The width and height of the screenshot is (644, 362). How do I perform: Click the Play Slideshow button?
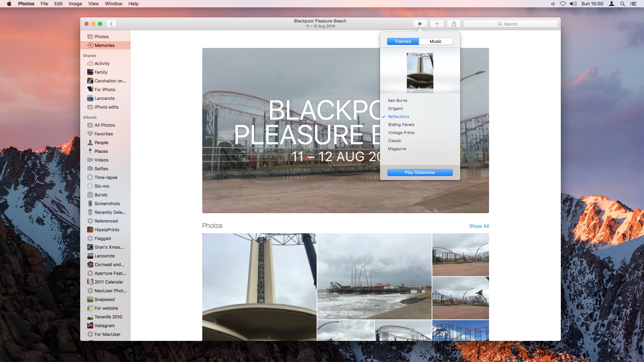[x=420, y=172]
